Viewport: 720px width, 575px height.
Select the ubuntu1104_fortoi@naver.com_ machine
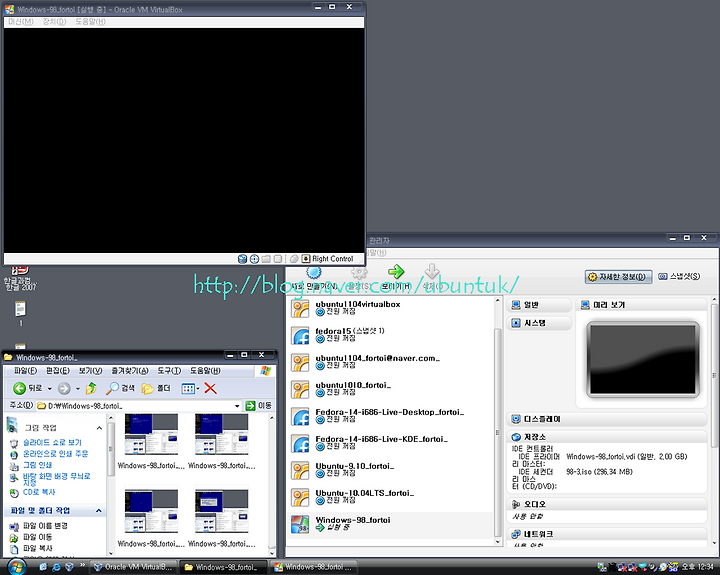click(x=390, y=362)
